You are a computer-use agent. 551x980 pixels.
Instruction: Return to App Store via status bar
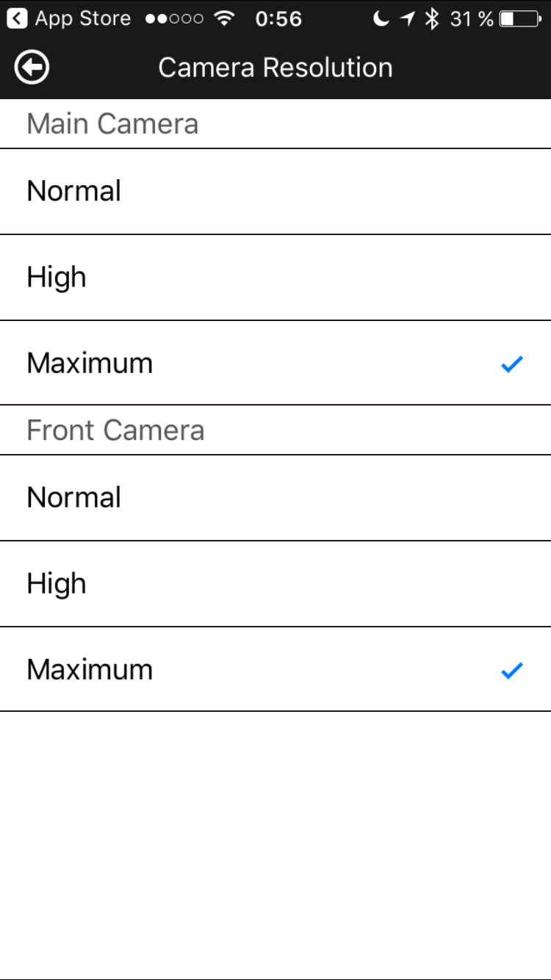[68, 18]
